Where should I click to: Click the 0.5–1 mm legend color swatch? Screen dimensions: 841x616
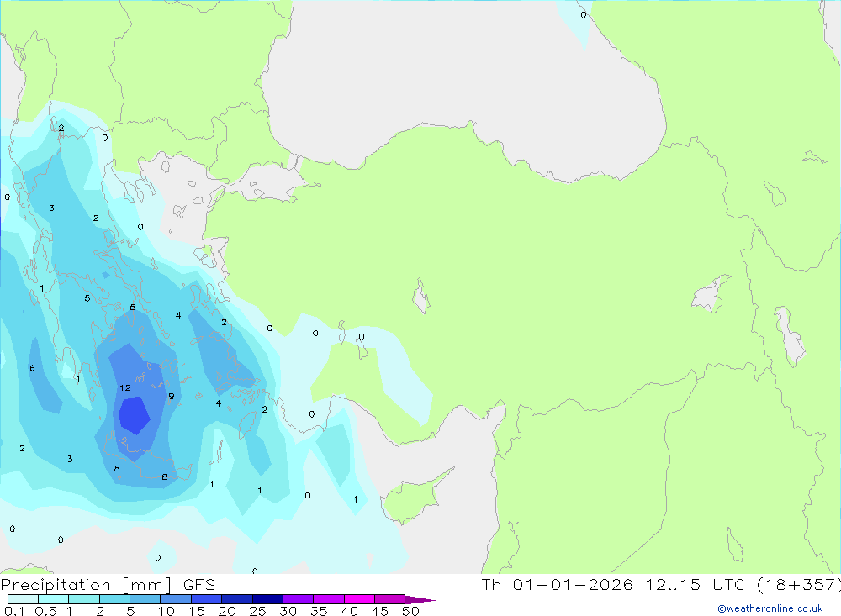[x=54, y=599]
